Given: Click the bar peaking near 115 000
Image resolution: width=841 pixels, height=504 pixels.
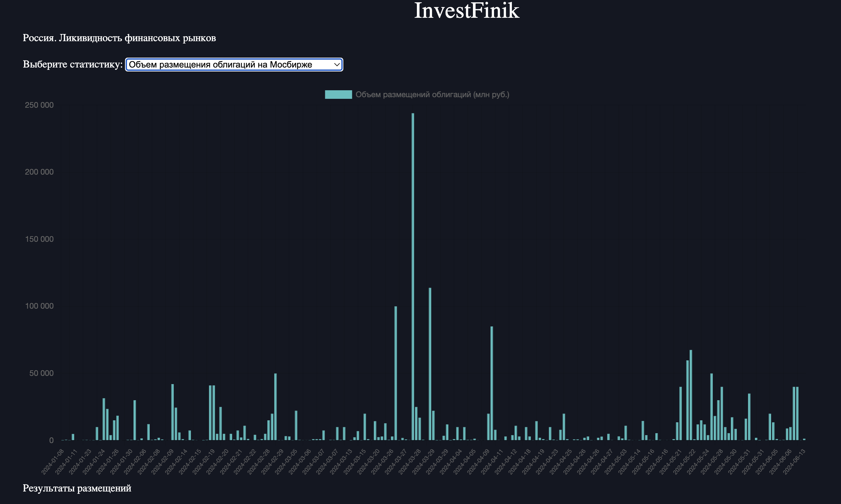Looking at the screenshot, I should [430, 363].
